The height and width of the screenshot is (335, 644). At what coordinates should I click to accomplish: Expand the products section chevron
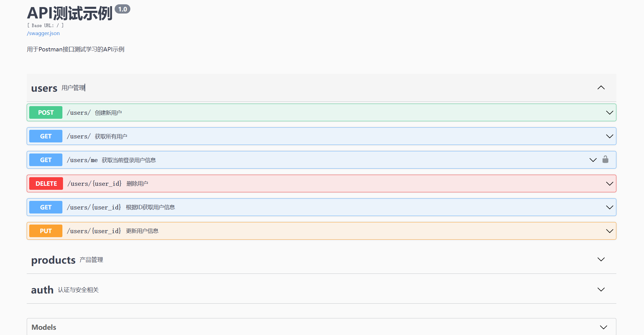click(601, 259)
